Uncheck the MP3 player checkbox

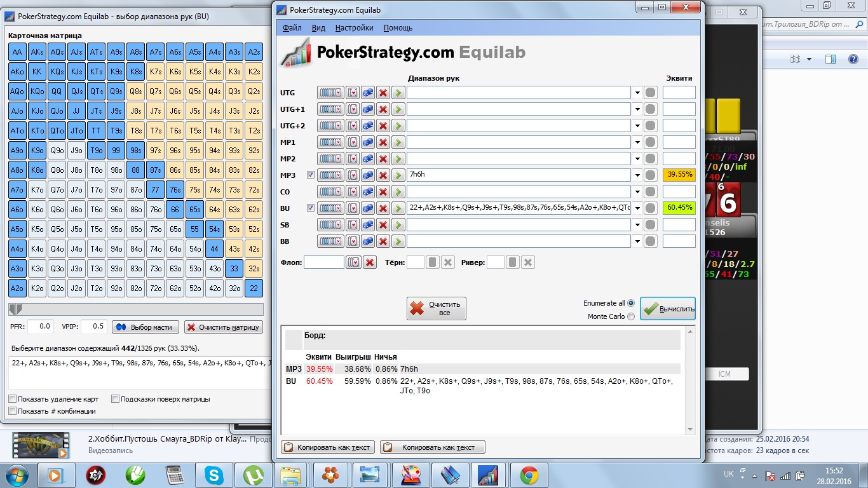(x=311, y=175)
